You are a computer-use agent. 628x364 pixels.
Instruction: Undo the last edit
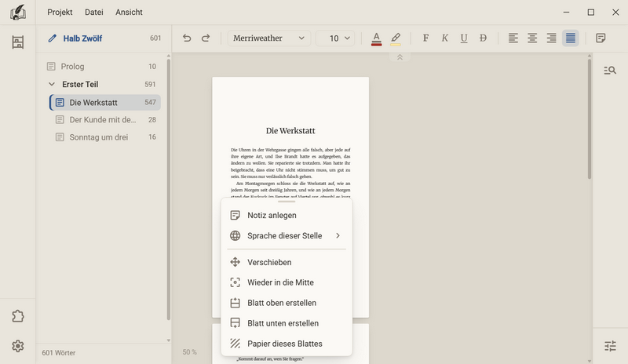click(187, 38)
